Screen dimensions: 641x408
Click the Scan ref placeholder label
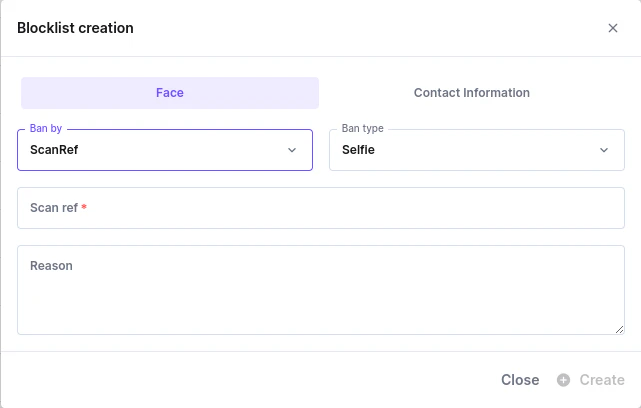click(54, 208)
